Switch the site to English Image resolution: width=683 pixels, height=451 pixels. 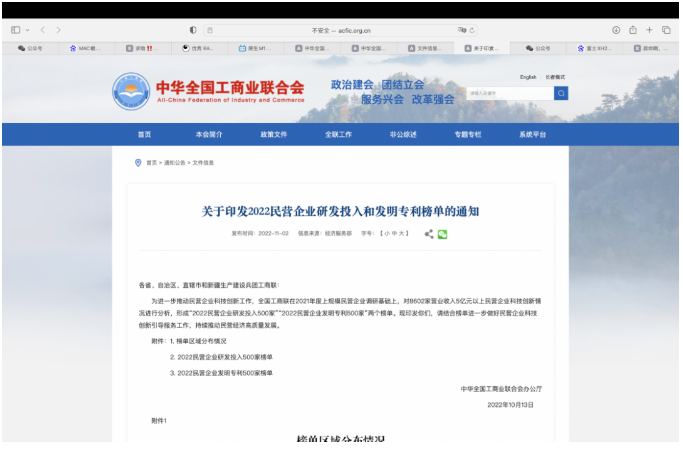click(x=528, y=77)
